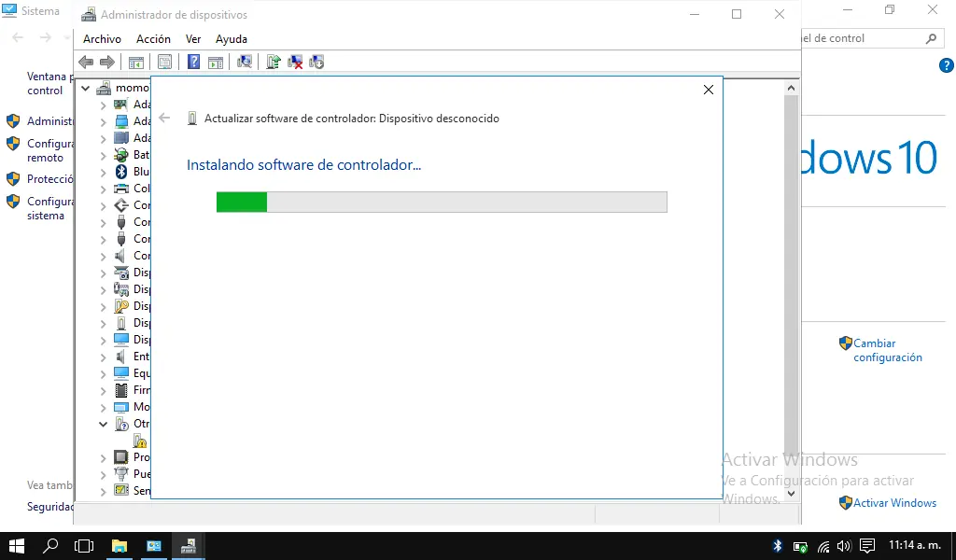Toggle show/hide action pane toolbar icon

(216, 63)
